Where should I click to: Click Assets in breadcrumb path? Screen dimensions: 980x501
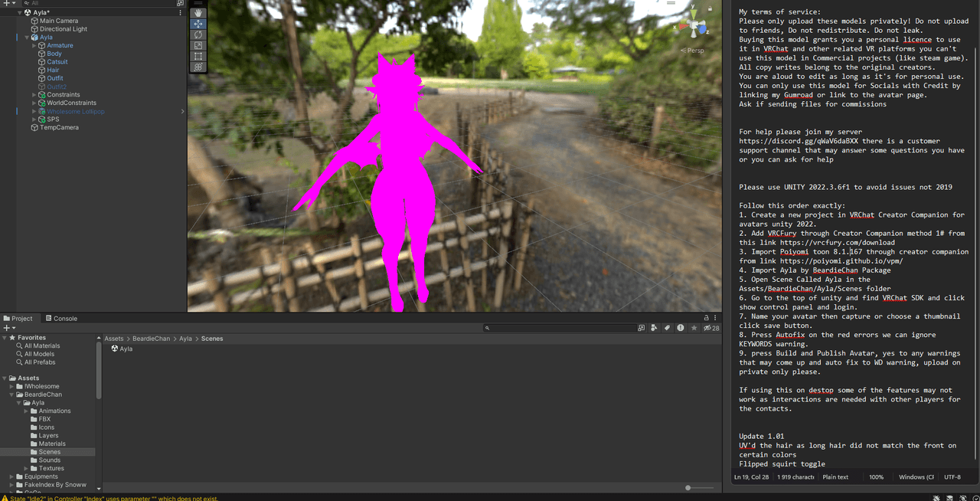(x=113, y=338)
